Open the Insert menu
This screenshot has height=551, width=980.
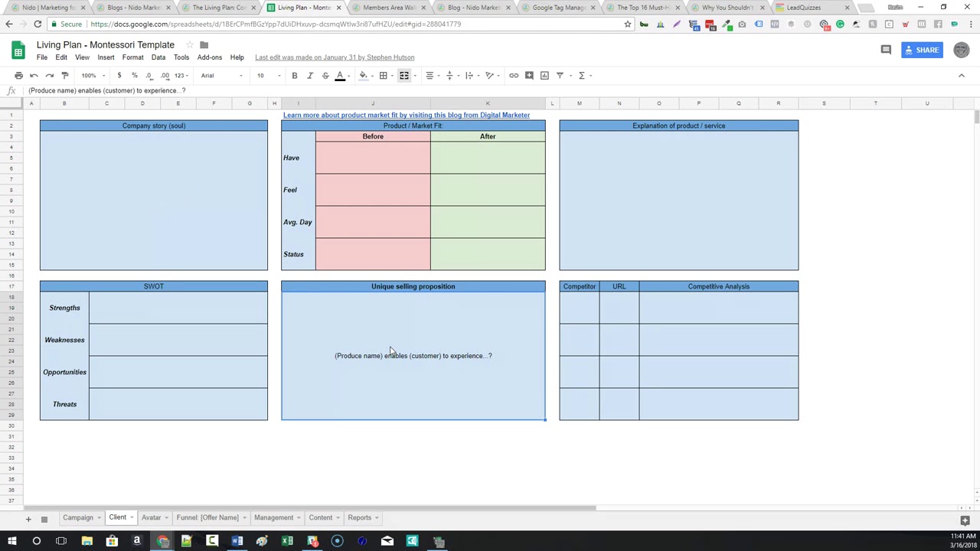pos(106,57)
